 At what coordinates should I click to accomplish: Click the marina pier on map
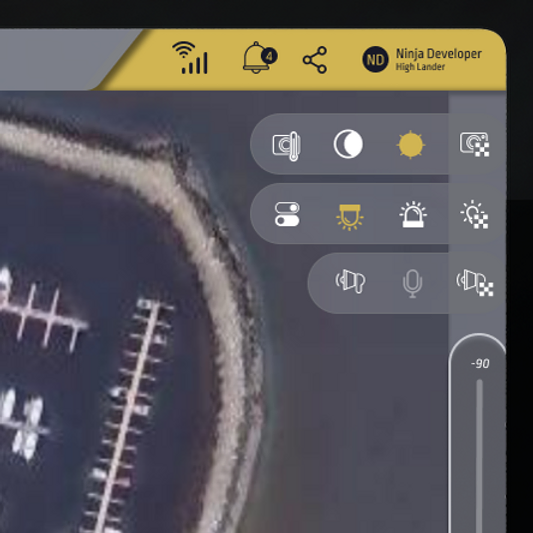pyautogui.click(x=127, y=415)
